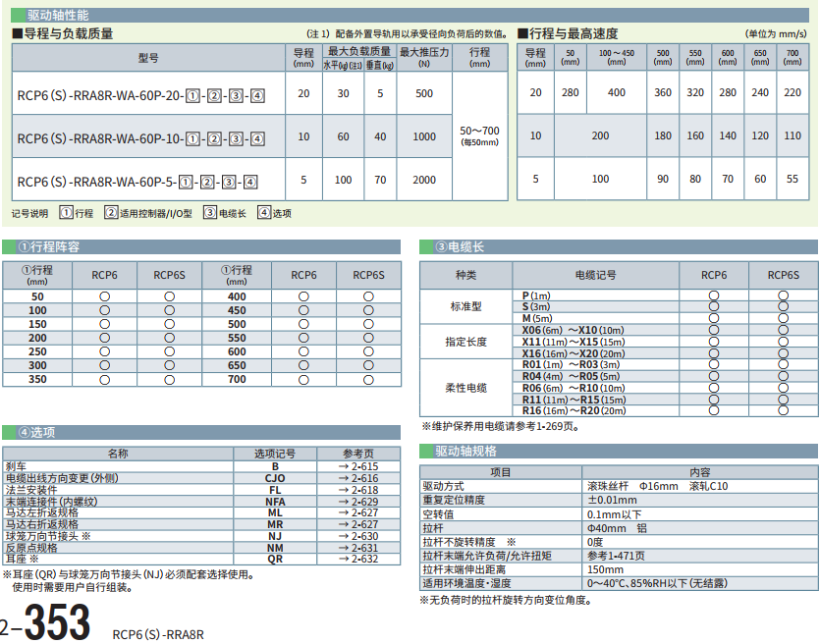Click the "(单位为 mm/s)" unit note

[x=776, y=34]
